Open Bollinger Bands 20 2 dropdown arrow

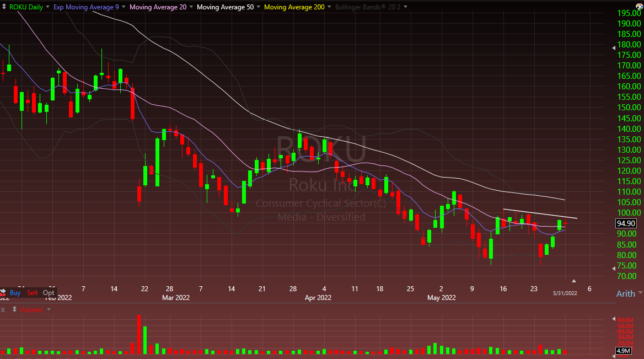(x=406, y=7)
